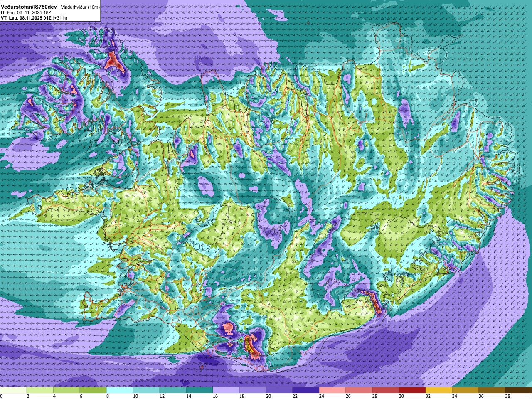532x399 pixels.
Task: Click the 24–26 pink legend swatch
Action: [332, 390]
